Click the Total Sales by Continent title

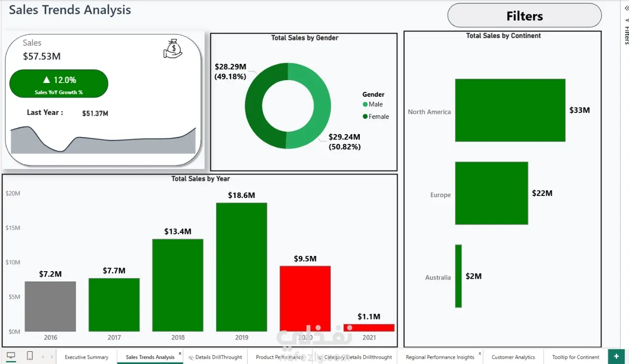coord(503,36)
